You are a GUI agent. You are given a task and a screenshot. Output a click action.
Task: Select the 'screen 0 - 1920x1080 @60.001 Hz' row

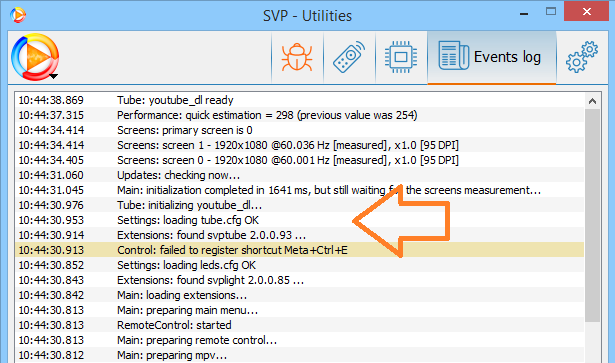tap(300, 160)
